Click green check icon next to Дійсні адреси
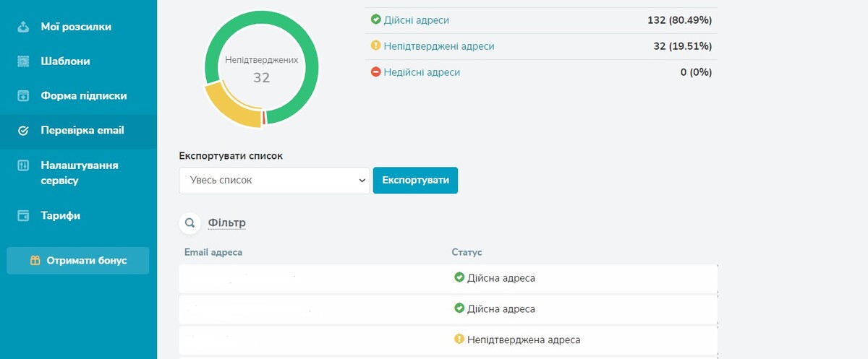The image size is (868, 359). click(375, 20)
